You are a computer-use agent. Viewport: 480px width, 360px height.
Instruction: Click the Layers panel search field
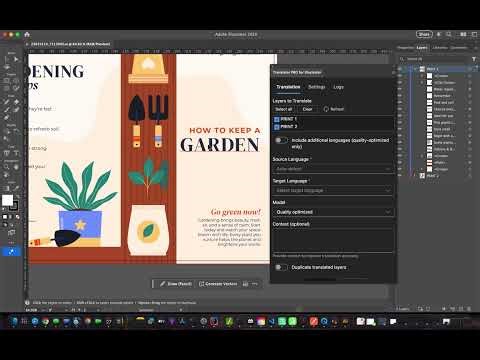434,59
